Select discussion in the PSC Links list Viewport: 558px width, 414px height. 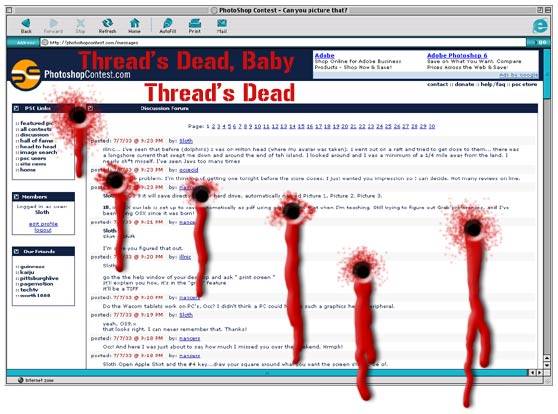click(x=34, y=135)
